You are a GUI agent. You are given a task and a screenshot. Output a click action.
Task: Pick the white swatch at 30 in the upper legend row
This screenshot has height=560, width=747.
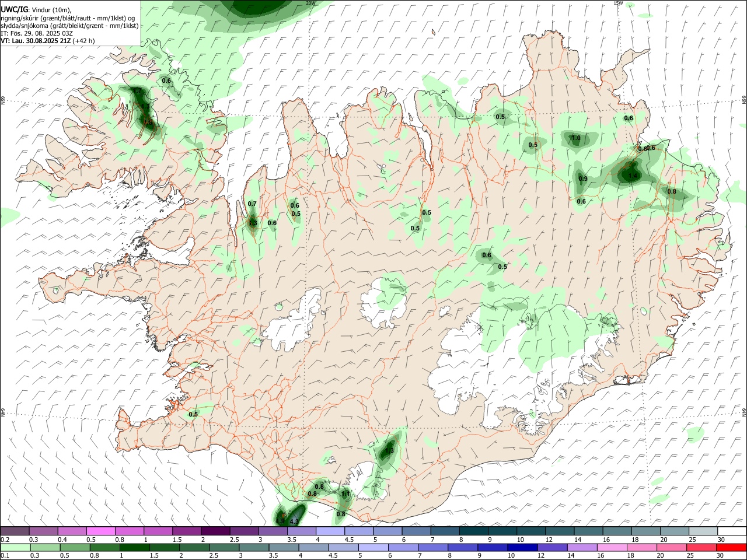coord(731,531)
